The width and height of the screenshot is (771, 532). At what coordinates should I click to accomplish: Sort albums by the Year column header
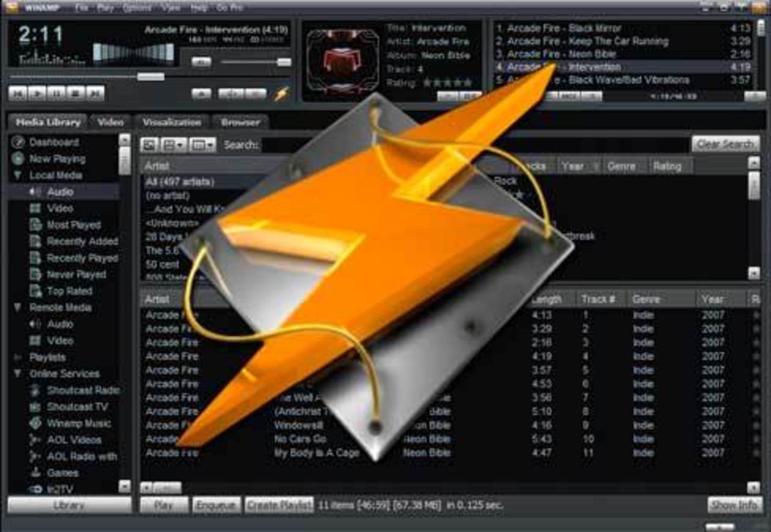[x=580, y=166]
